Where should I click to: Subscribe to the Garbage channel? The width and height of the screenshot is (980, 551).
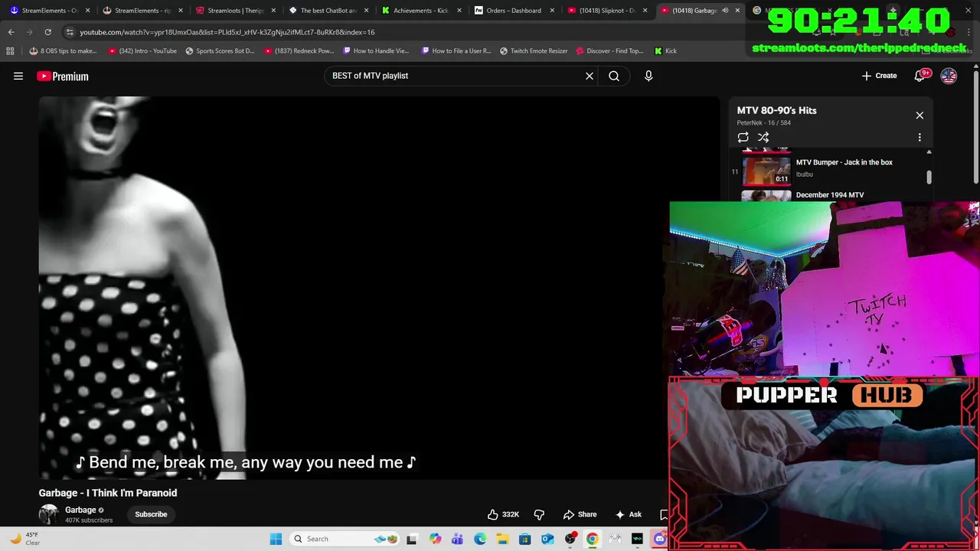click(x=151, y=514)
